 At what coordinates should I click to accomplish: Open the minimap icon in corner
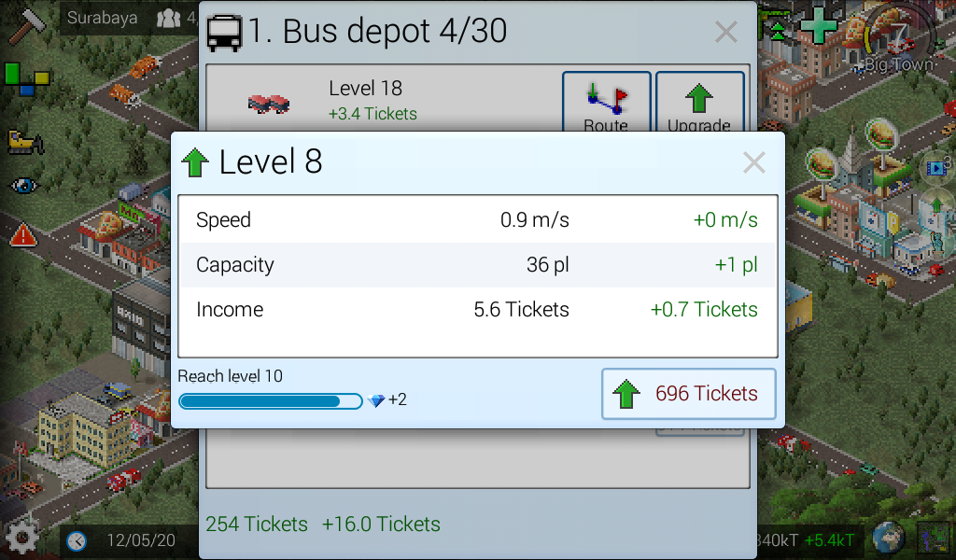pos(934,539)
